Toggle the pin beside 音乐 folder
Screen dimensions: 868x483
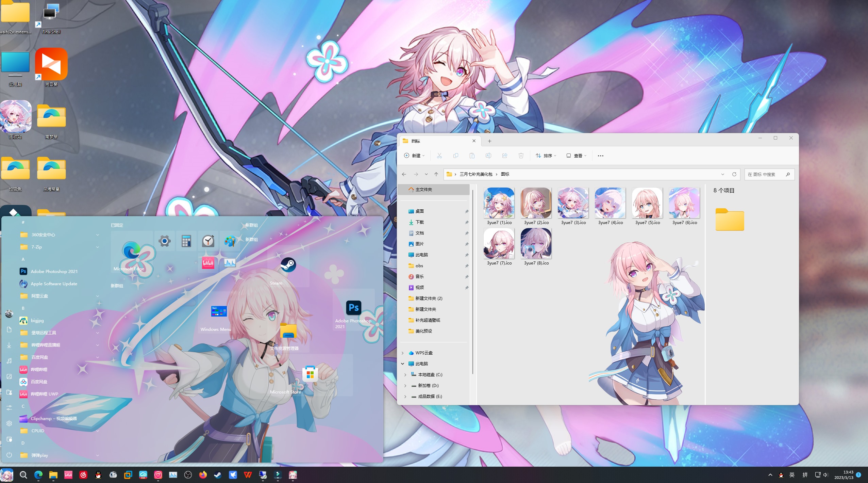(x=467, y=277)
